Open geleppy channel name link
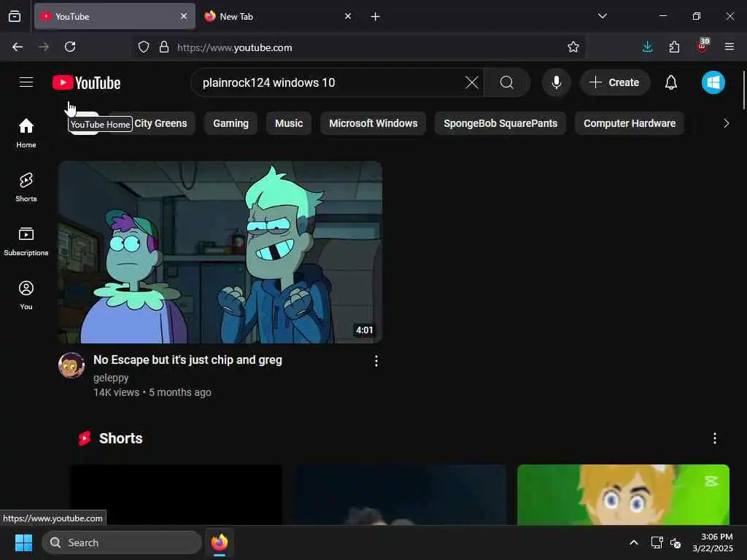The height and width of the screenshot is (560, 747). coord(111,378)
